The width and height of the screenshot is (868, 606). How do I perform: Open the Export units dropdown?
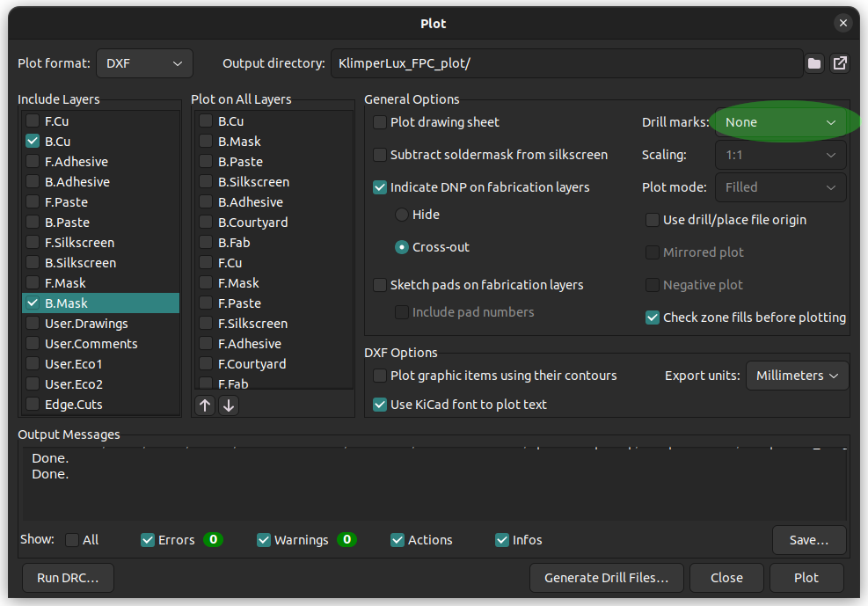(x=797, y=376)
